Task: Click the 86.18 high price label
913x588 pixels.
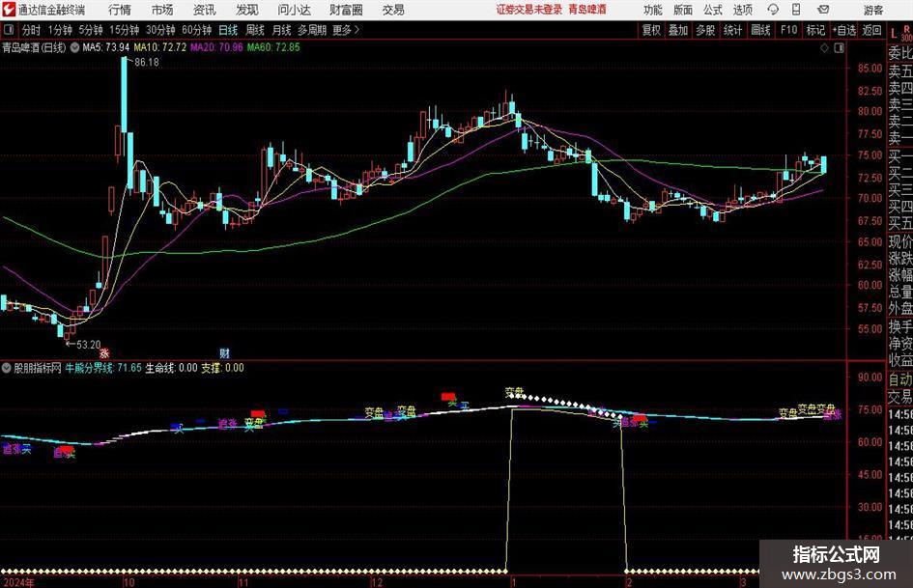Action: pos(146,63)
